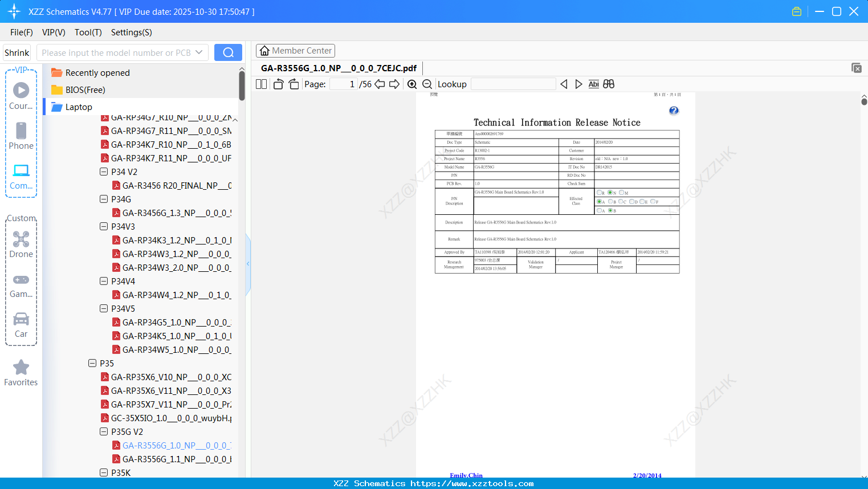Screen dimensions: 868x489
Task: Collapse the P34G node
Action: pos(104,199)
